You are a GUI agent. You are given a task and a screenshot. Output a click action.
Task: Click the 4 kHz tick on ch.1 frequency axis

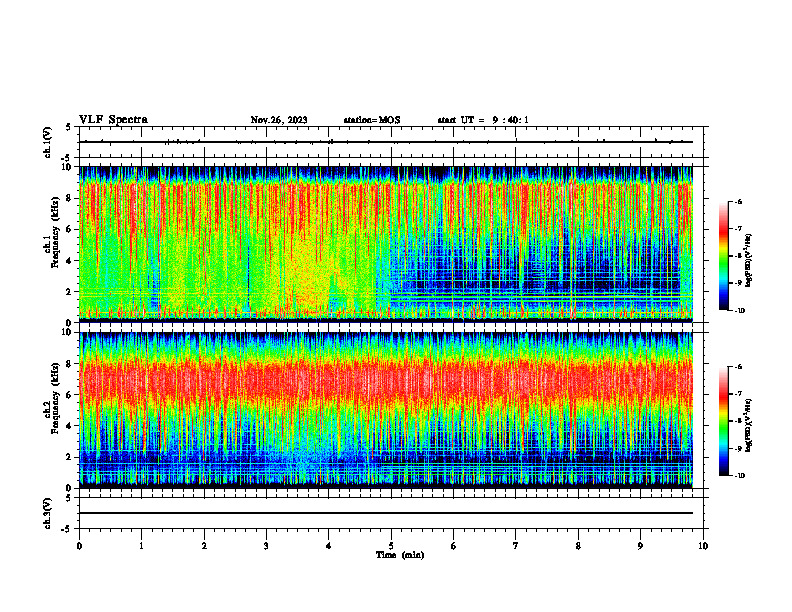click(x=69, y=261)
